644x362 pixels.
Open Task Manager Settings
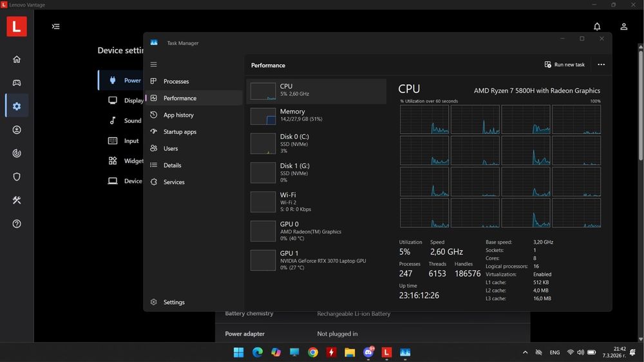pos(194,302)
